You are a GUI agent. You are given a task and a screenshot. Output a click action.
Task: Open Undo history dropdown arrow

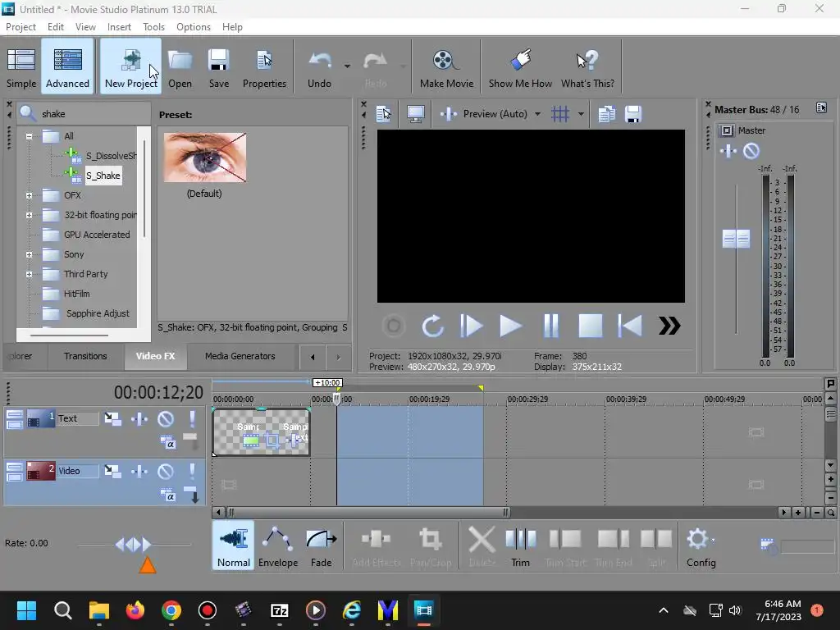[x=347, y=66]
